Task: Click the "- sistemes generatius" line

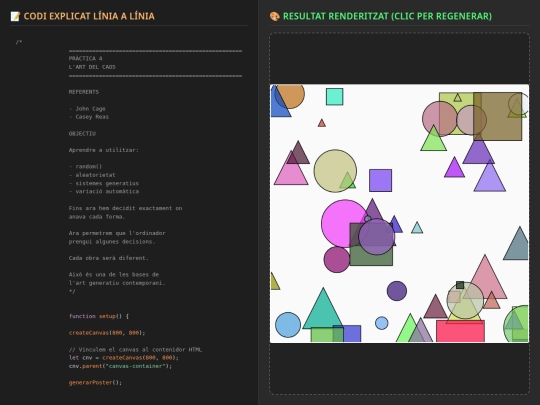Action: click(104, 183)
